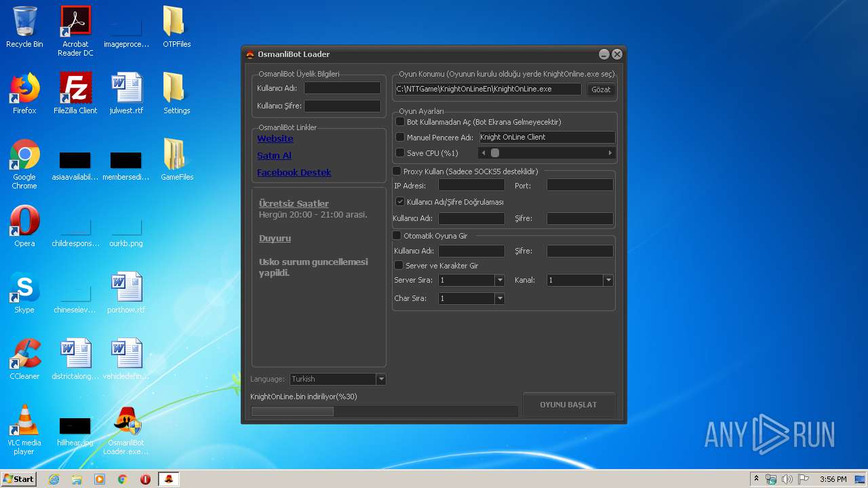
Task: Open FileZilla Client shortcut
Action: (x=75, y=94)
